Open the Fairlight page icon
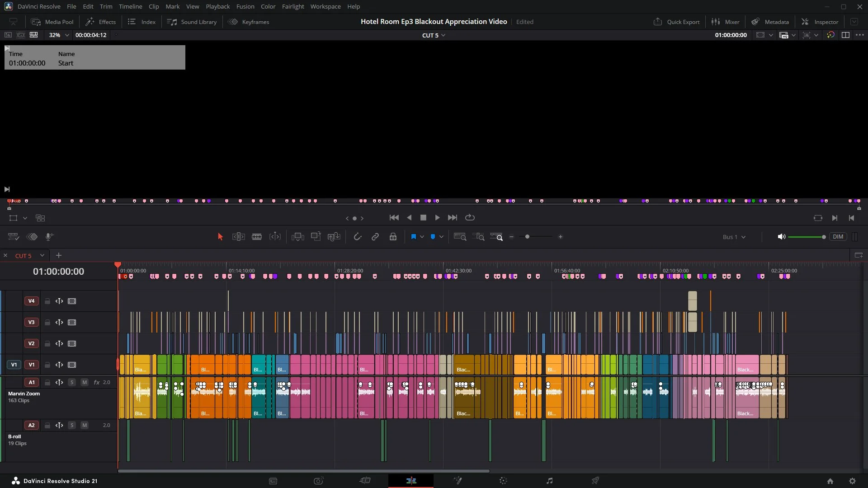 [549, 481]
